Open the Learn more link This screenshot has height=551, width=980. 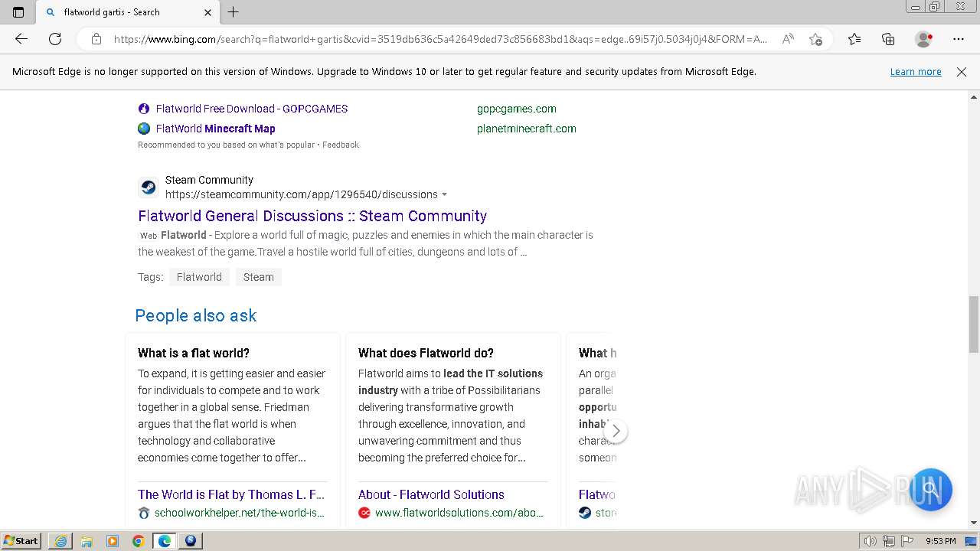pyautogui.click(x=916, y=72)
